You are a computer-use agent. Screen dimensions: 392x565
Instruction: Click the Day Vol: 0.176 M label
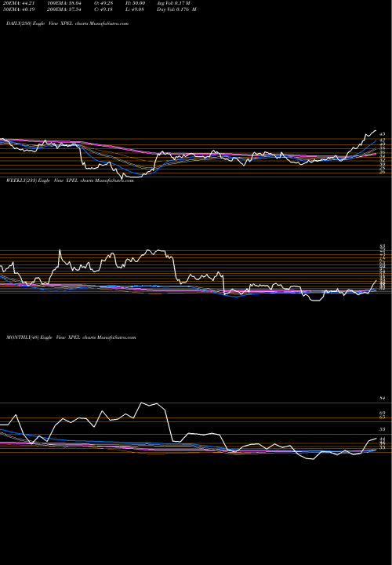176,9
